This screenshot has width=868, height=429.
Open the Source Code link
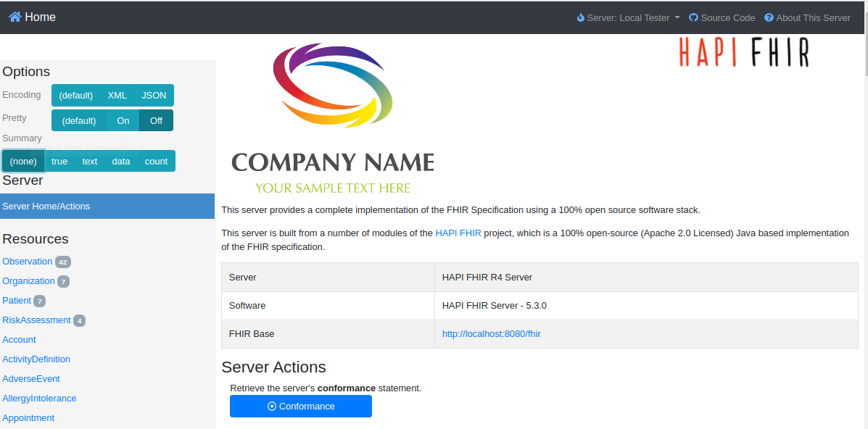722,17
